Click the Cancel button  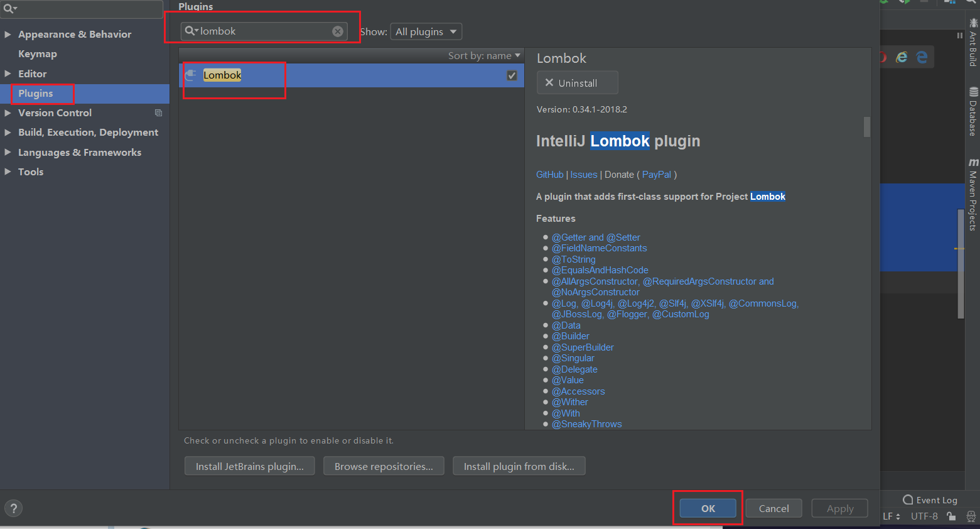773,508
